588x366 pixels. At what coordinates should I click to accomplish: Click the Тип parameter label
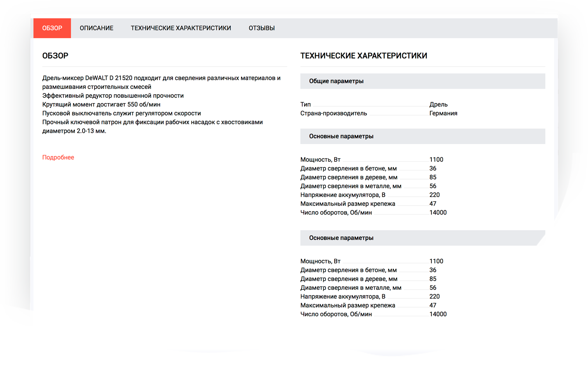point(306,104)
